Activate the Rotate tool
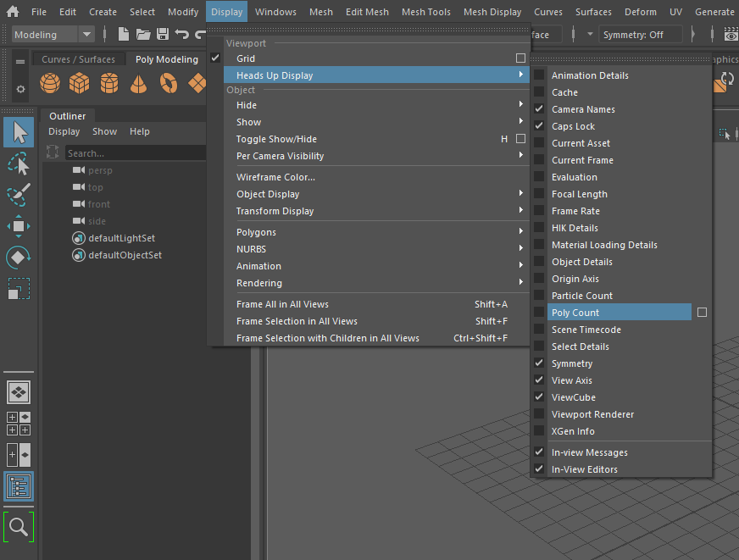 click(x=19, y=255)
